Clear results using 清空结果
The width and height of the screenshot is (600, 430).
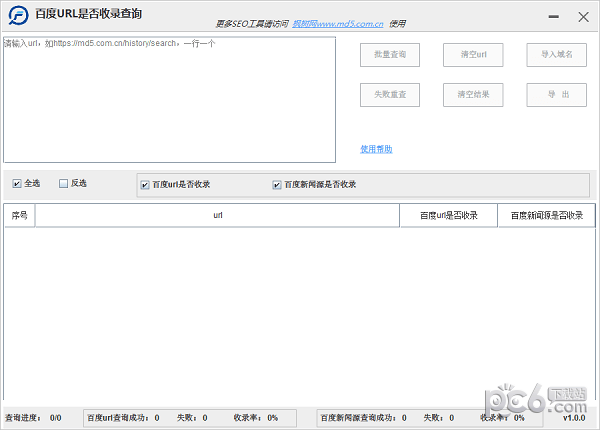473,94
